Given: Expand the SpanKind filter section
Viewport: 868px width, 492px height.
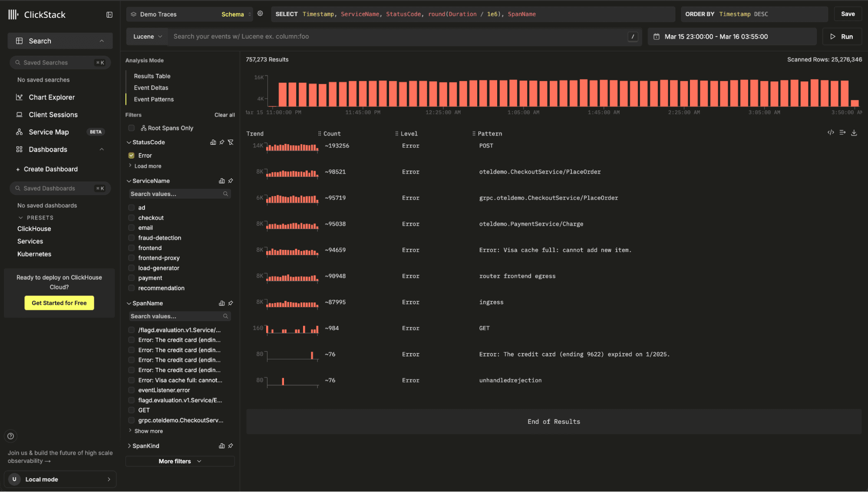Looking at the screenshot, I should tap(145, 446).
